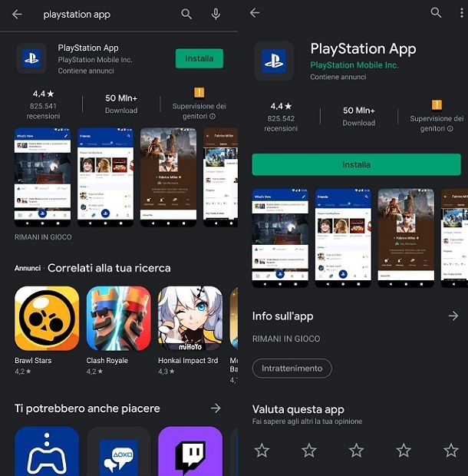The height and width of the screenshot is (476, 468).
Task: Tap the large PlayStation App icon on the details page
Action: [274, 61]
